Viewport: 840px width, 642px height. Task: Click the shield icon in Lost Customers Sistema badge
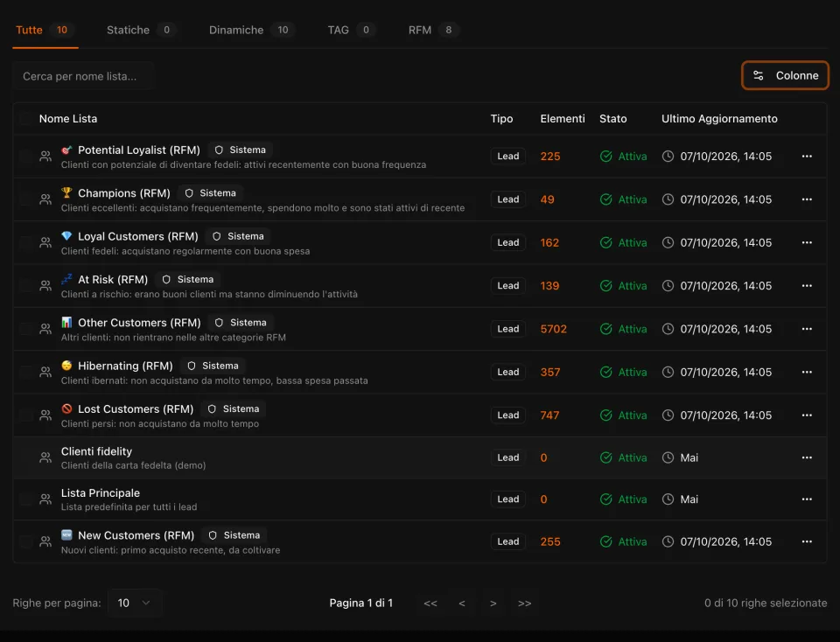(212, 409)
